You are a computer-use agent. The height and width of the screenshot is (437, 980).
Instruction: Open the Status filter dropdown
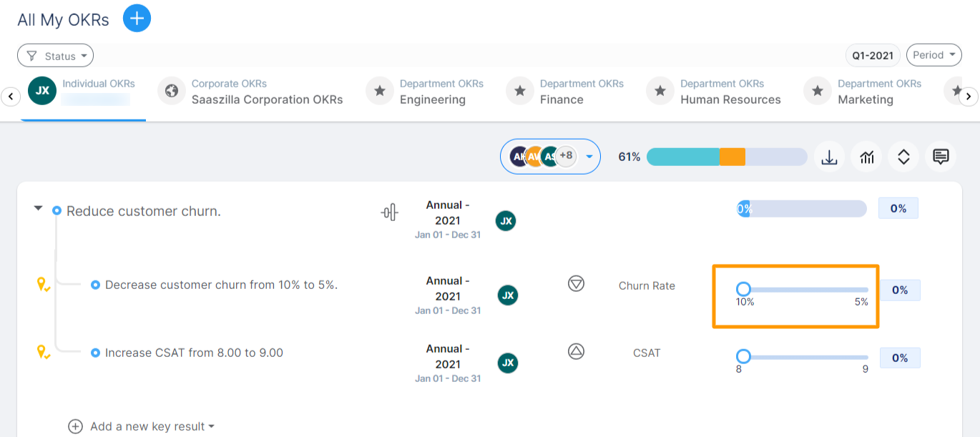point(55,55)
